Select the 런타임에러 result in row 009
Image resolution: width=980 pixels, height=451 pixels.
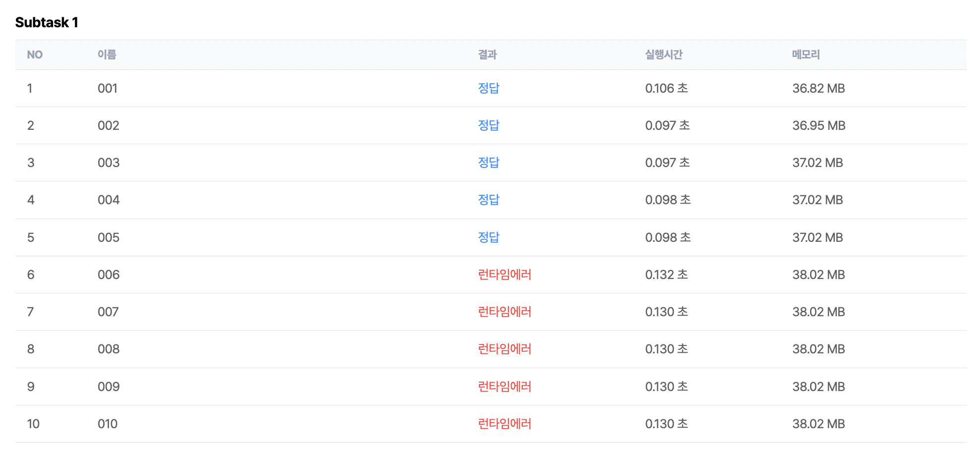(x=504, y=387)
